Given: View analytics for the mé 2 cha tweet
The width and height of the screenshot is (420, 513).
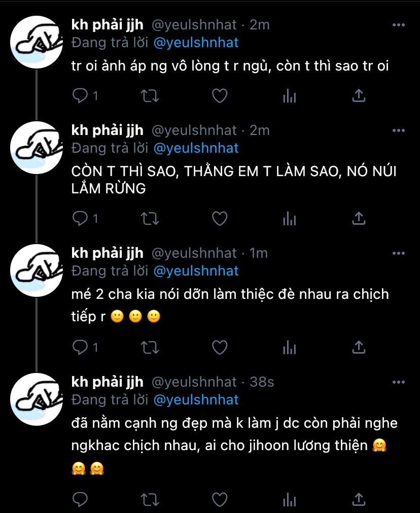Looking at the screenshot, I should click(x=290, y=348).
